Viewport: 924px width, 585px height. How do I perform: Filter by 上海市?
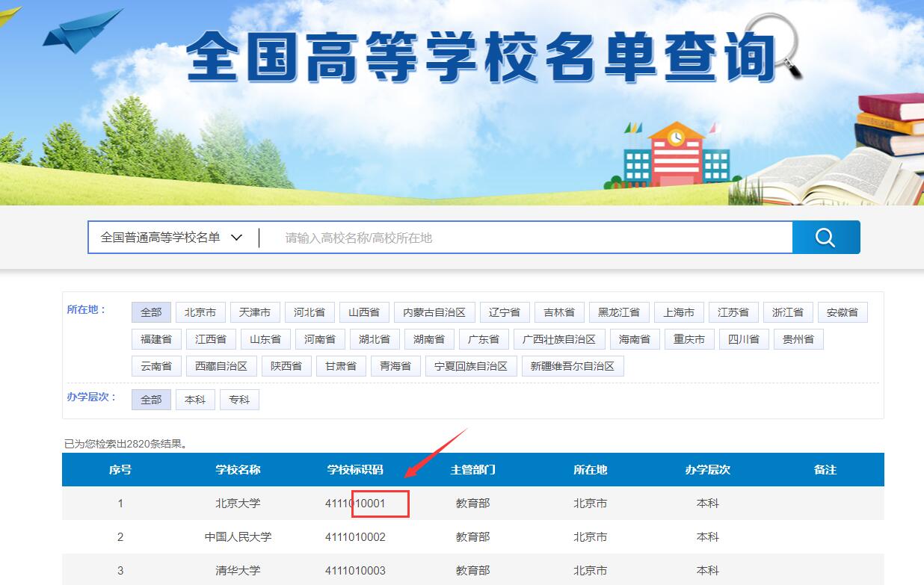click(x=679, y=312)
